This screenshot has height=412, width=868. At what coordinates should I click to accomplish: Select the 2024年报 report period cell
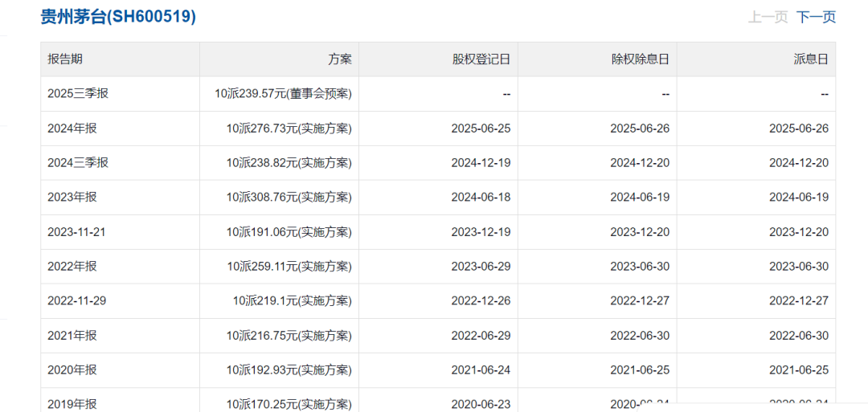[x=72, y=128]
